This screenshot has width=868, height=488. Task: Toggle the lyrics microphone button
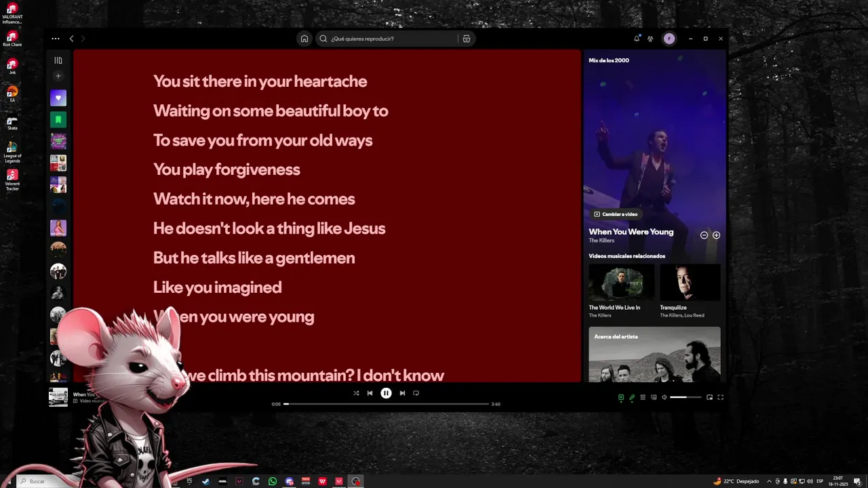click(632, 397)
